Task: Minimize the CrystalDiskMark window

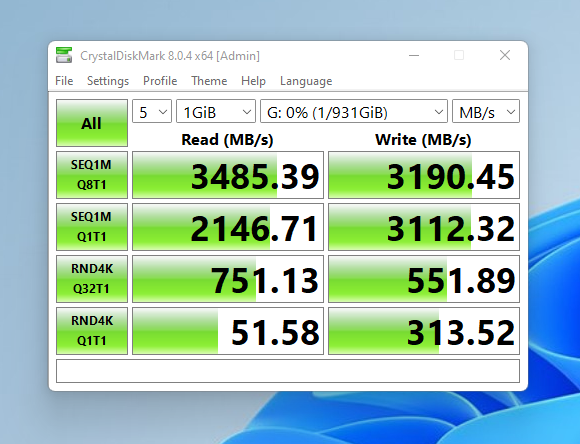Action: [x=414, y=56]
